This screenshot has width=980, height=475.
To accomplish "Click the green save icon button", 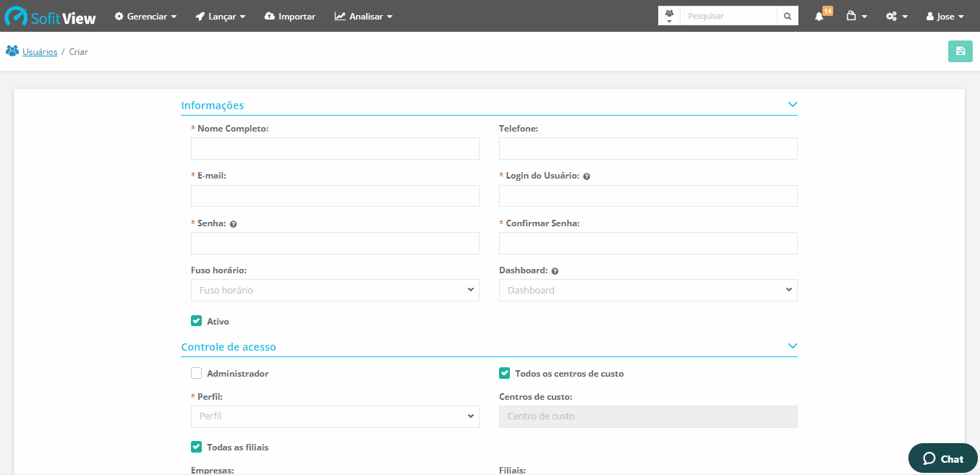I will click(x=960, y=51).
